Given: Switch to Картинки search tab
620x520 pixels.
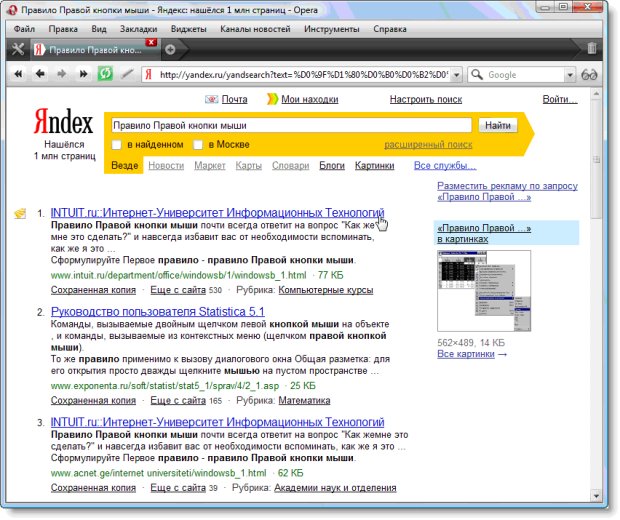Looking at the screenshot, I should [374, 166].
